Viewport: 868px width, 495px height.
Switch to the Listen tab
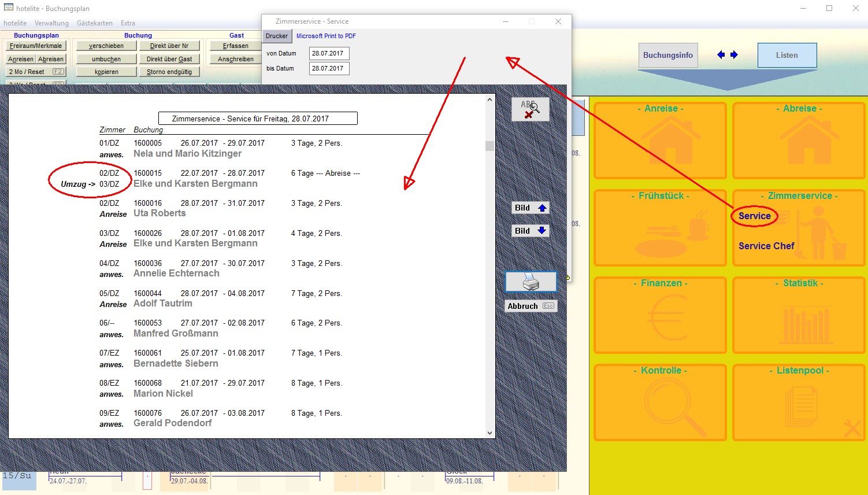787,56
